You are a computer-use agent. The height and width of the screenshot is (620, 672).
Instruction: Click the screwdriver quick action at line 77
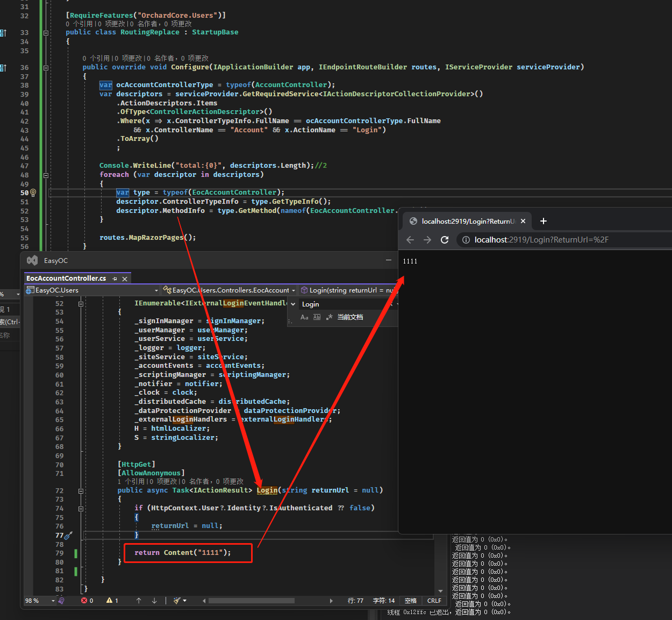coord(68,536)
